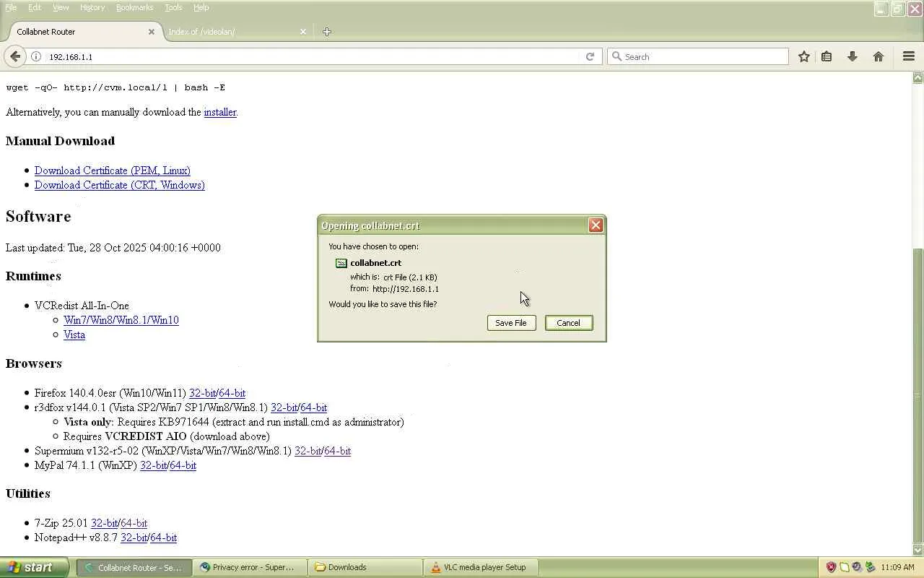Image resolution: width=924 pixels, height=578 pixels.
Task: Download r3dfox v144.0.1 32-bit
Action: point(284,407)
